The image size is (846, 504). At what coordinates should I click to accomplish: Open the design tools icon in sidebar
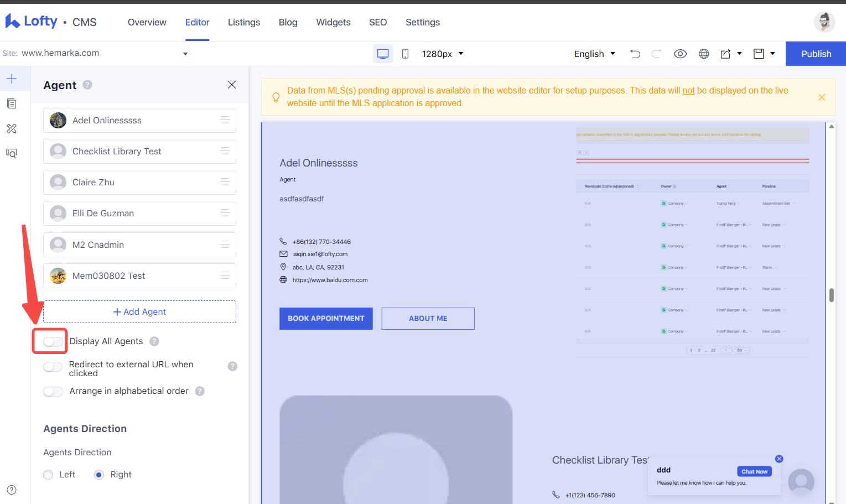(12, 128)
